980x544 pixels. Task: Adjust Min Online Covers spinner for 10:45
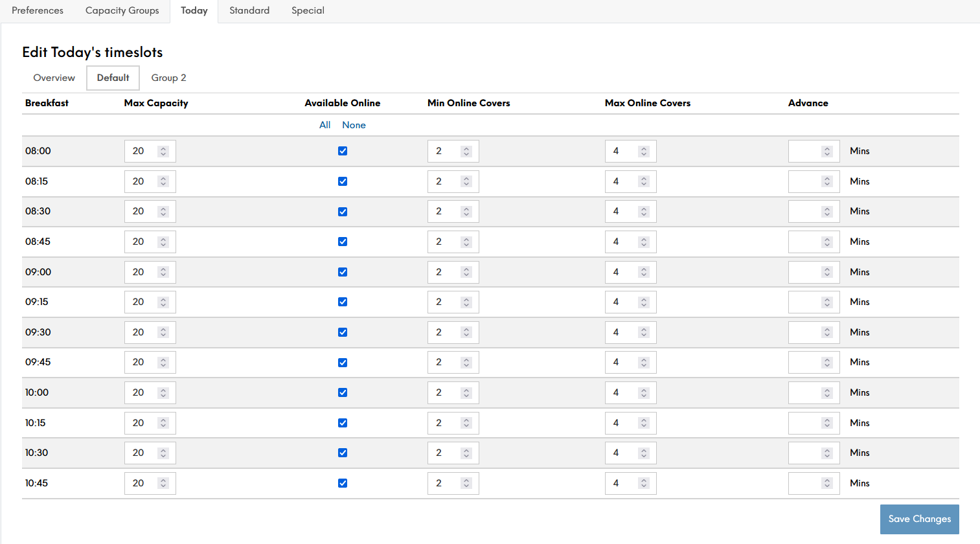466,483
